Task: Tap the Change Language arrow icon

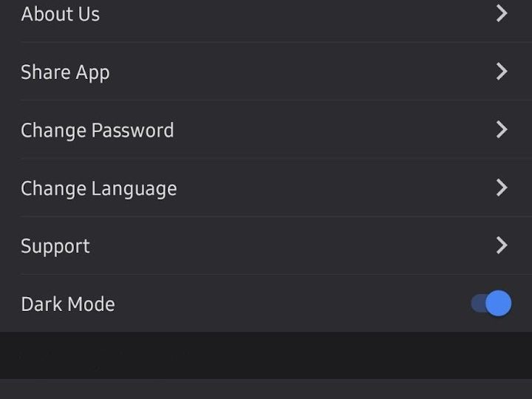Action: coord(502,188)
